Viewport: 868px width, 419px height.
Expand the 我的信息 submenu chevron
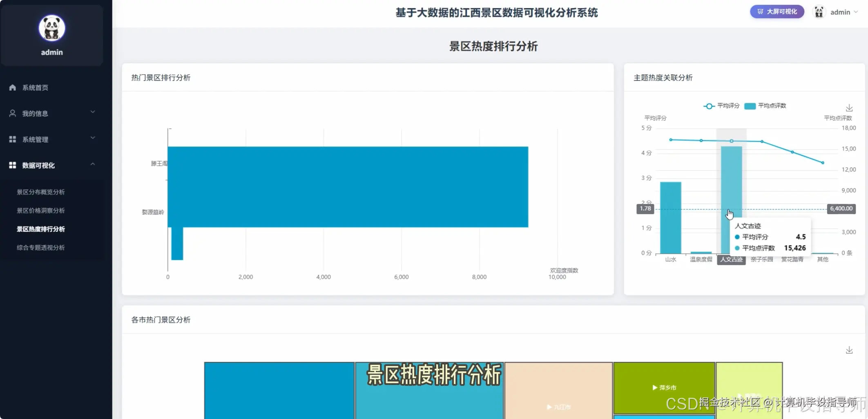tap(93, 112)
